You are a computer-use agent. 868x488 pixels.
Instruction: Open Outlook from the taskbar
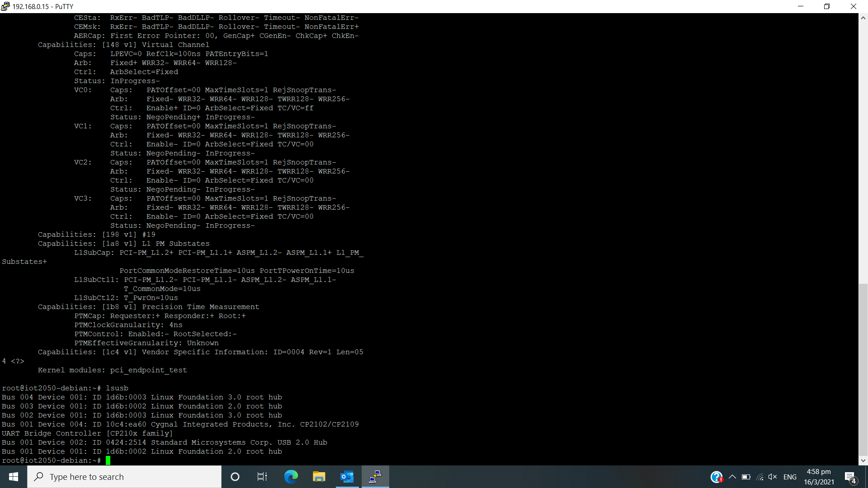click(347, 477)
